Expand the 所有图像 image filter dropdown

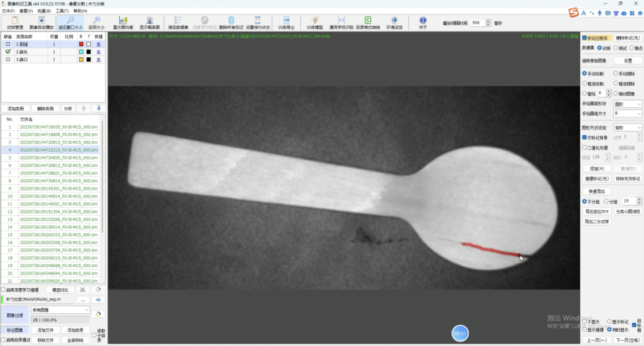point(60,310)
